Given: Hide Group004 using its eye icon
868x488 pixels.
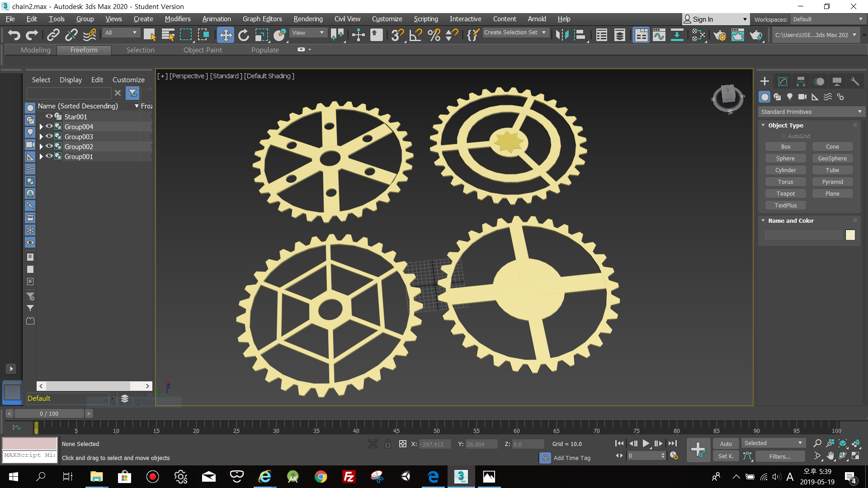Looking at the screenshot, I should pos(49,127).
